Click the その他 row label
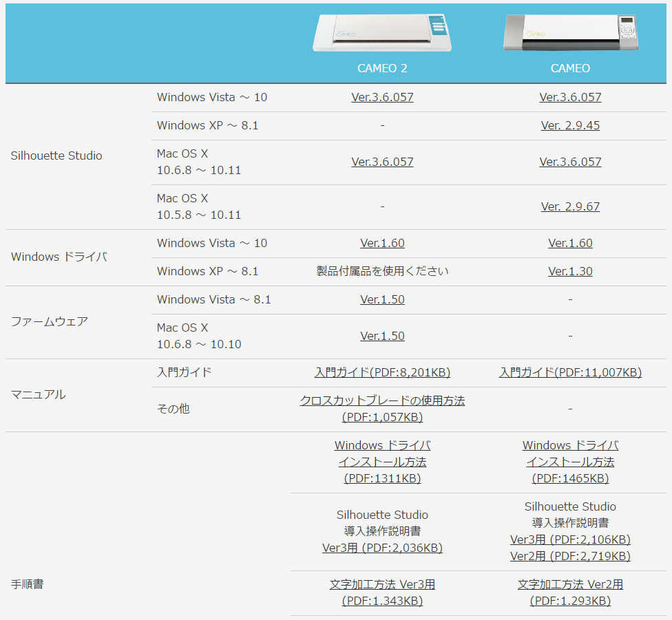This screenshot has width=672, height=620. (173, 409)
